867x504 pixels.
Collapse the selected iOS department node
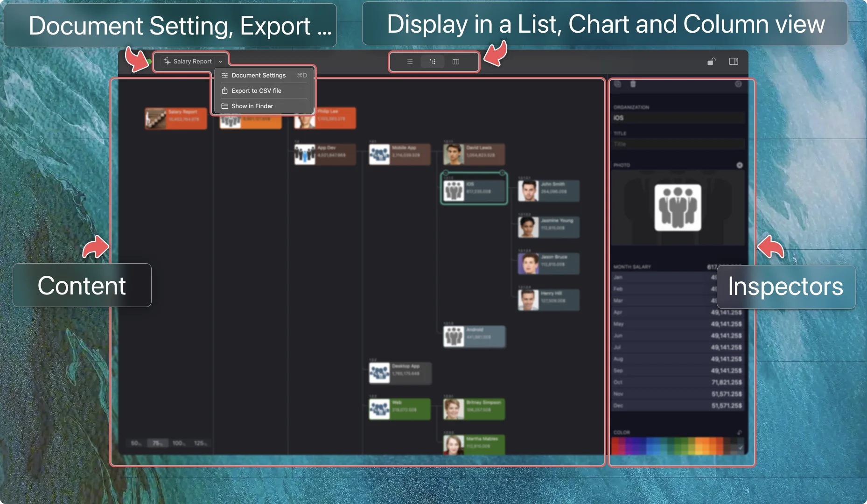(x=503, y=173)
